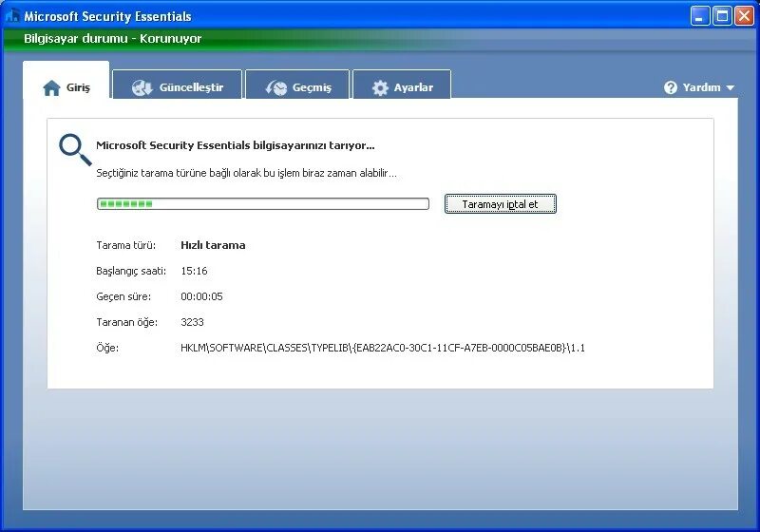Click the Yardım question mark icon
Screen dimensions: 760x532
(x=671, y=87)
